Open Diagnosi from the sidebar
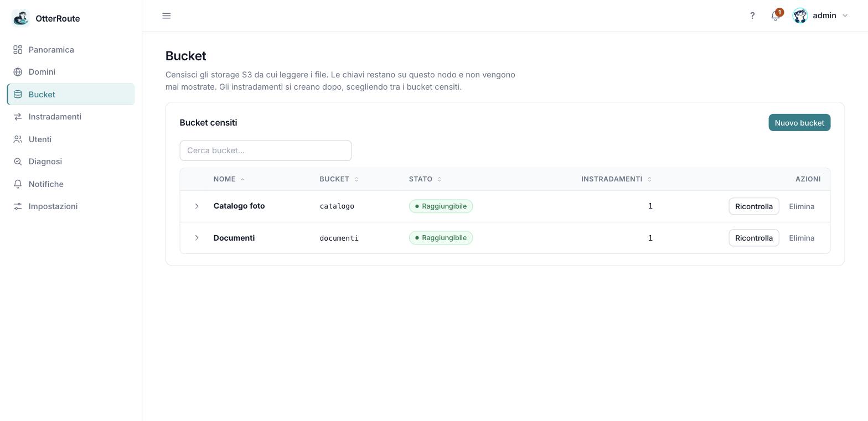 71,162
